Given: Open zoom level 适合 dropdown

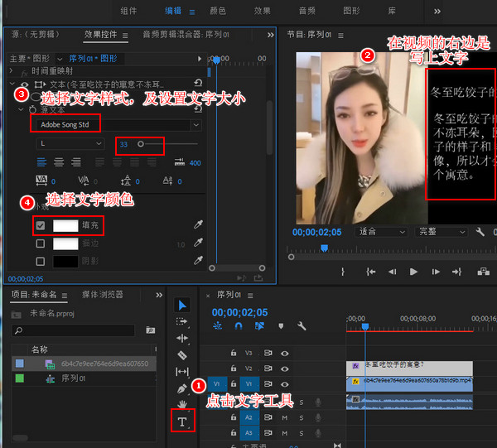Looking at the screenshot, I should click(380, 232).
